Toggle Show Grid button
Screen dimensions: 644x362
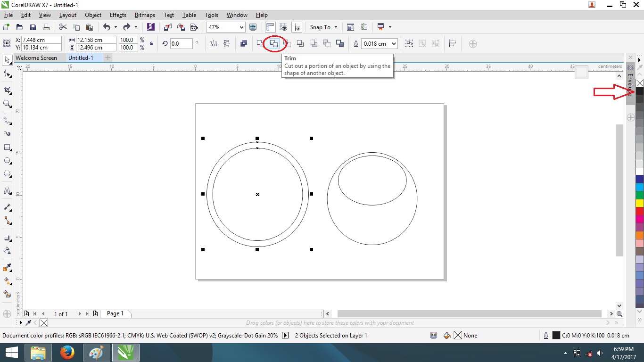tap(283, 27)
